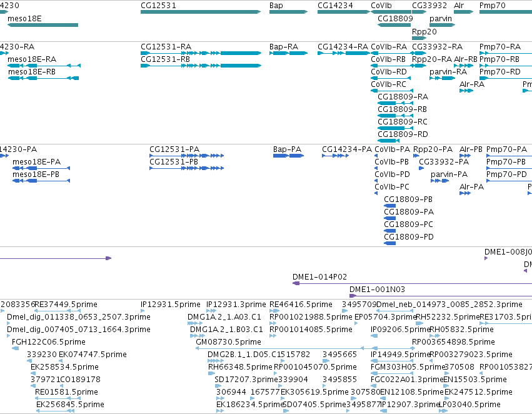Open transcript CG18809-RB

[x=402, y=109]
